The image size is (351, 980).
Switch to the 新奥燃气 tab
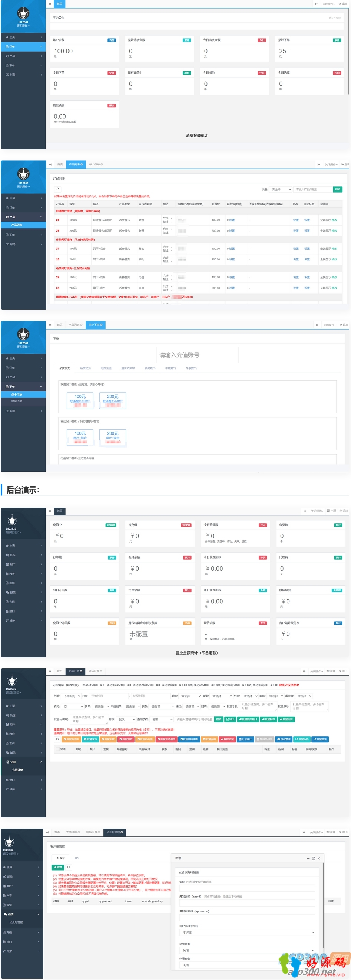click(150, 368)
